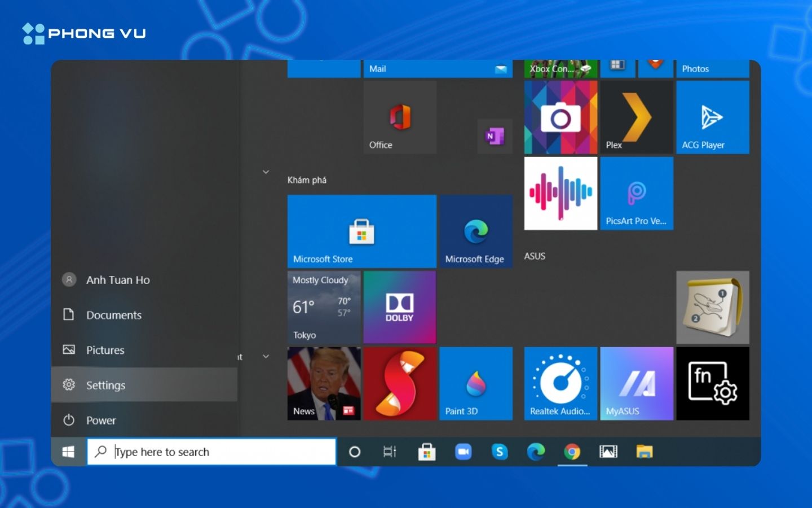Screen dimensions: 812x508
Task: Launch Microsoft Edge from the Start menu tile
Action: coord(476,231)
